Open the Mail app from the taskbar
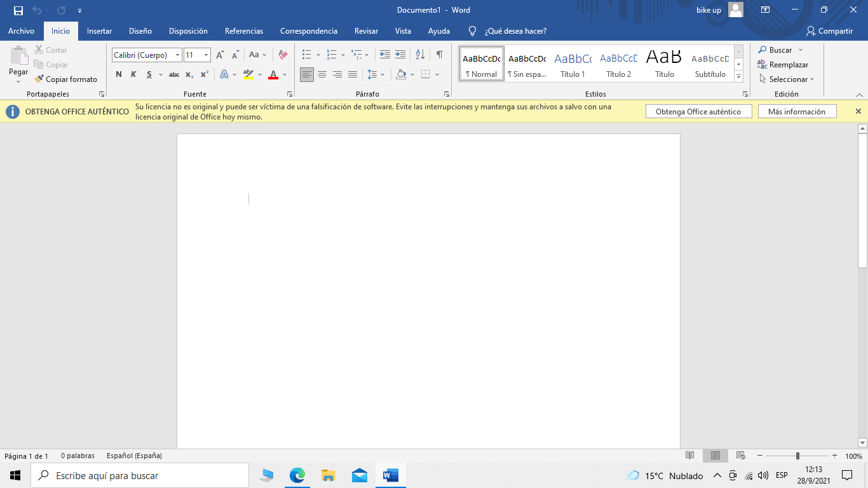 tap(360, 475)
